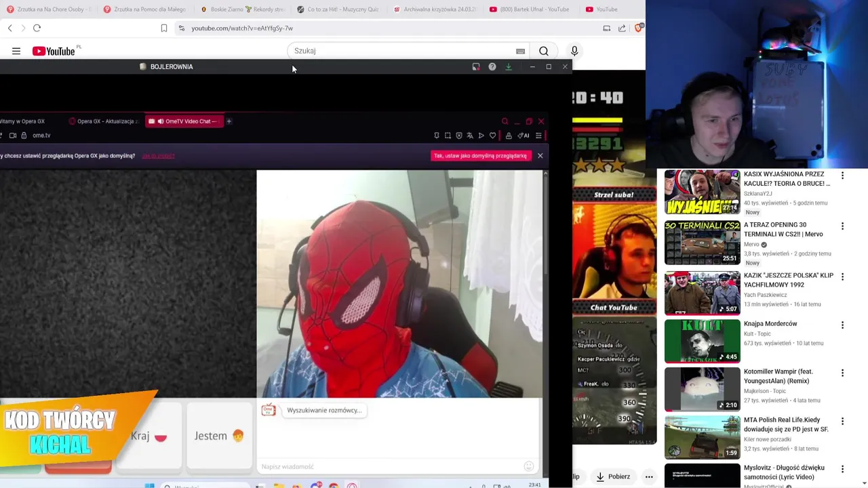Open KASIX WYJAŚNIONA PRZEZ KACULE video thumbnail
868x488 pixels.
point(703,192)
